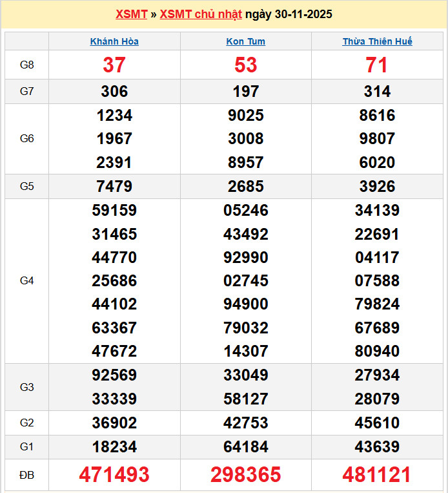
Task: Click the G3 row label
Action: (x=26, y=387)
